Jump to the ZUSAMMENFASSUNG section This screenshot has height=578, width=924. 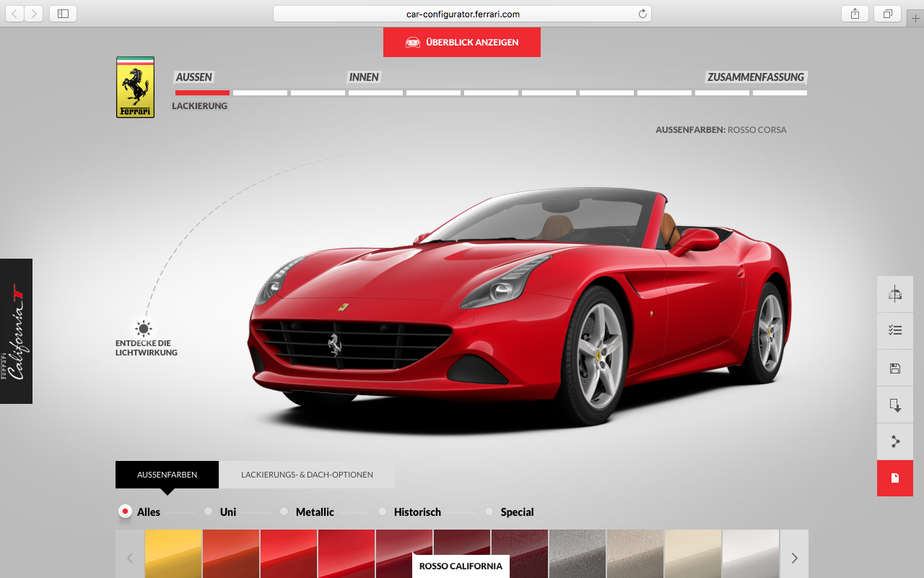756,77
